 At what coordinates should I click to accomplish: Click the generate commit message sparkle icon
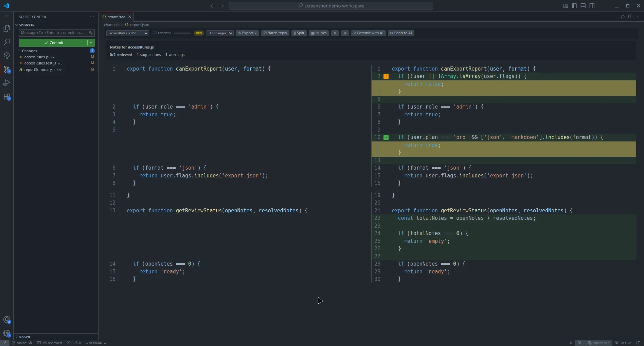coord(90,33)
